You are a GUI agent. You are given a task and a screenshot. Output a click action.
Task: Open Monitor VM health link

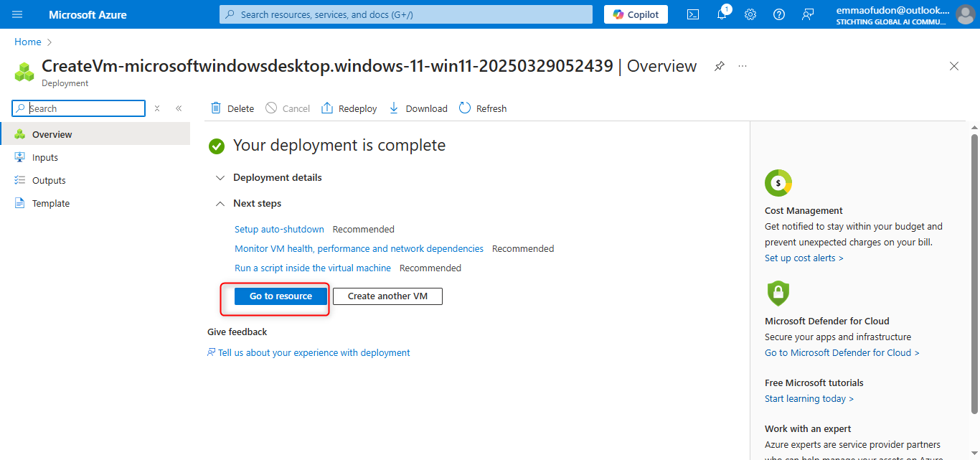tap(359, 248)
